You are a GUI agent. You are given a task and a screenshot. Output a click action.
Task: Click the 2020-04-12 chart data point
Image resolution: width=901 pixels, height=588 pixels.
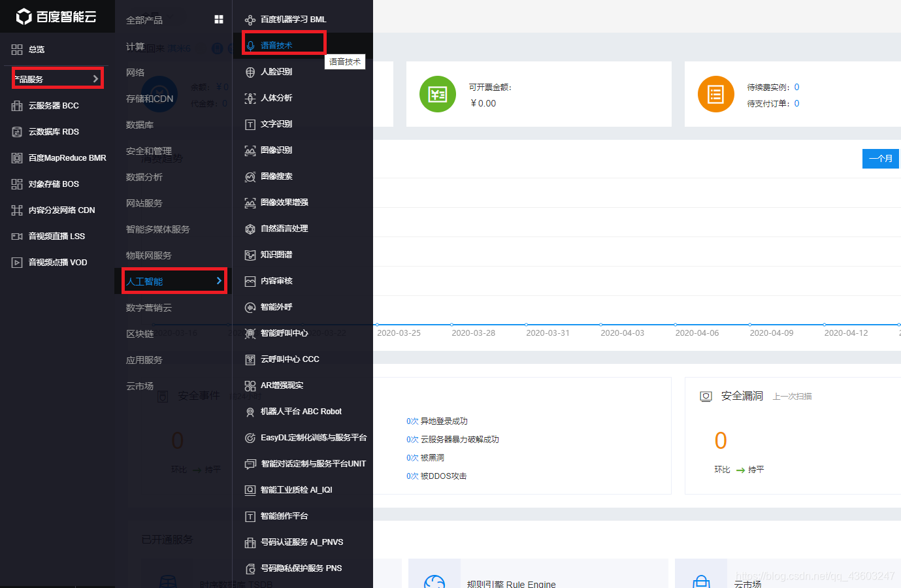(825, 324)
